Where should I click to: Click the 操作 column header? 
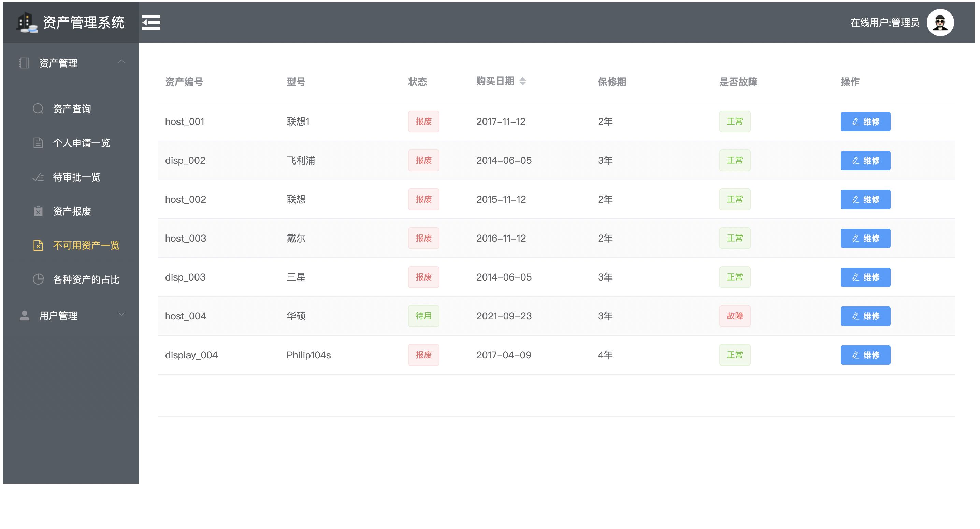coord(850,82)
